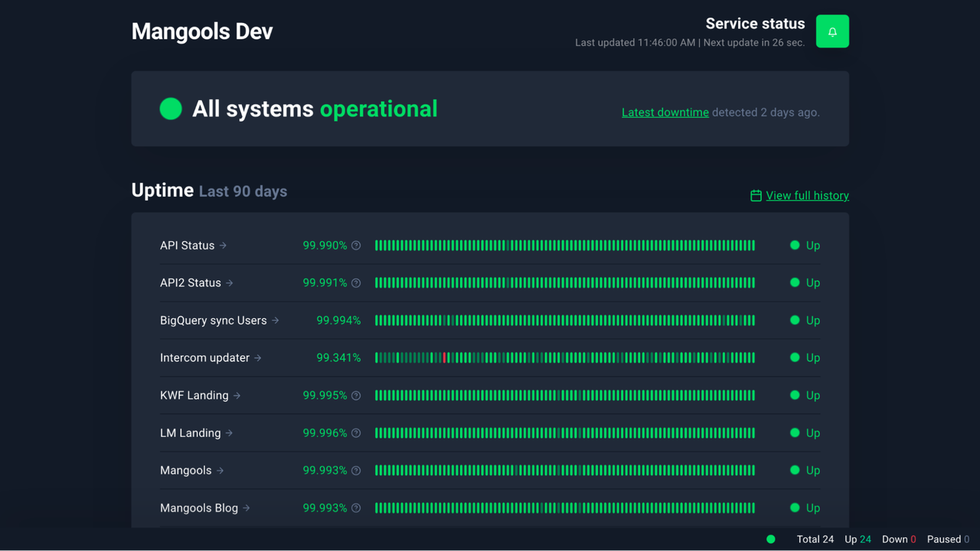The width and height of the screenshot is (980, 551).
Task: Open the Latest downtime link
Action: tap(665, 112)
